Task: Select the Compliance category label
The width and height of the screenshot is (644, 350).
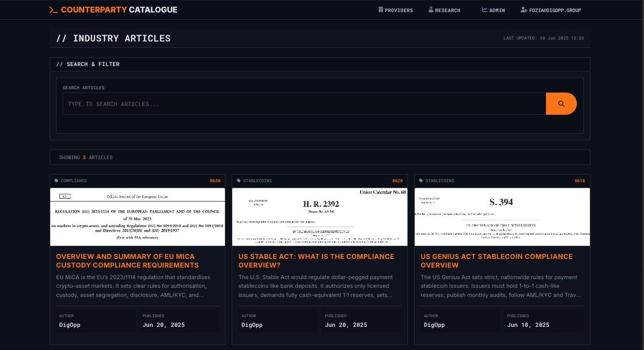Action: pos(74,181)
